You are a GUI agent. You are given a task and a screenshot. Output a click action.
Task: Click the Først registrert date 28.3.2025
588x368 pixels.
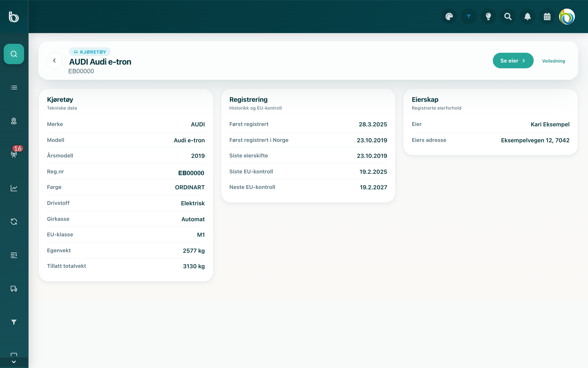point(373,125)
